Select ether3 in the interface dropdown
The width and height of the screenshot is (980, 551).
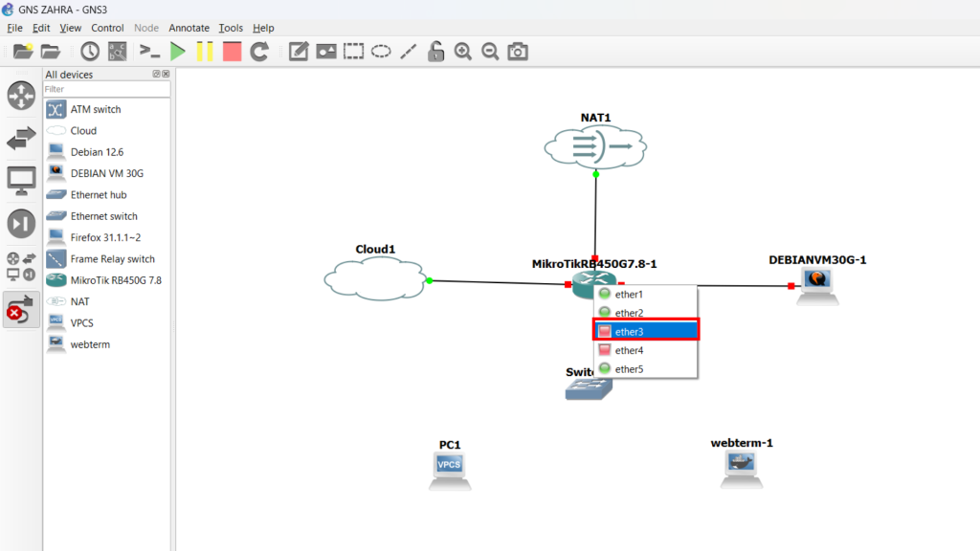point(646,331)
